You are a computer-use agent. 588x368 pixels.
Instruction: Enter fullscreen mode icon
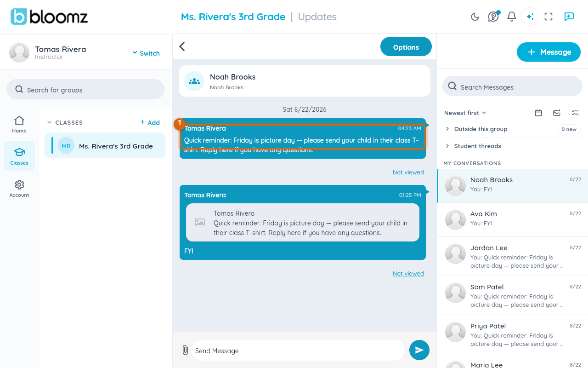tap(548, 17)
